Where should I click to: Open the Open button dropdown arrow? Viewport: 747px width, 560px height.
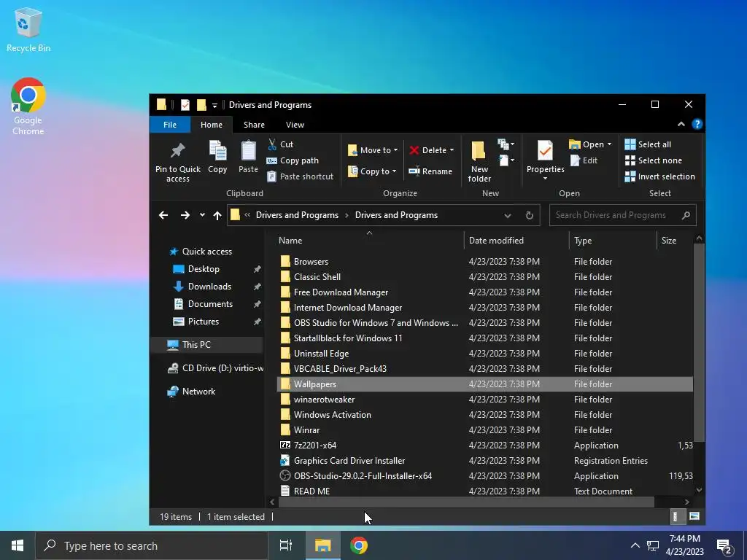[x=609, y=144]
